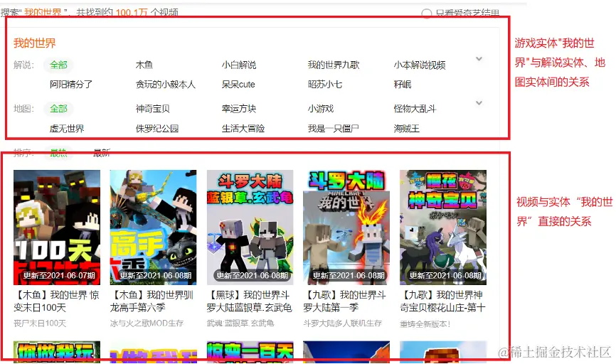Filter map by 虚无世界

point(67,129)
